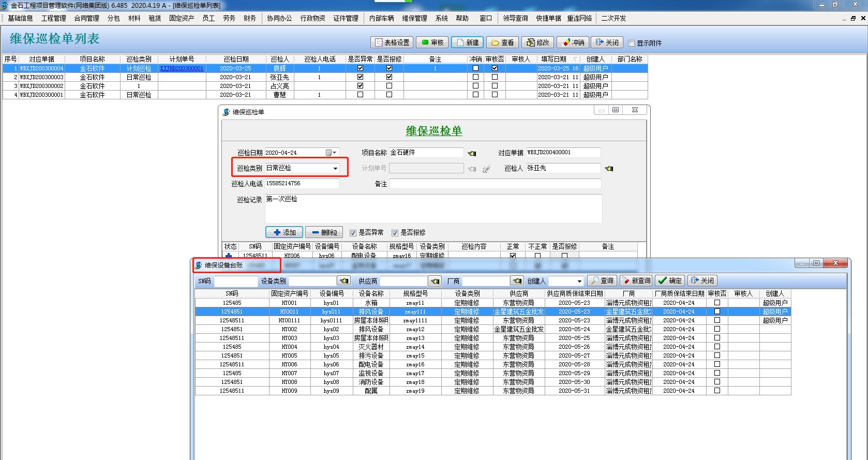This screenshot has width=868, height=460.
Task: Click the 添加 add button
Action: click(x=284, y=232)
